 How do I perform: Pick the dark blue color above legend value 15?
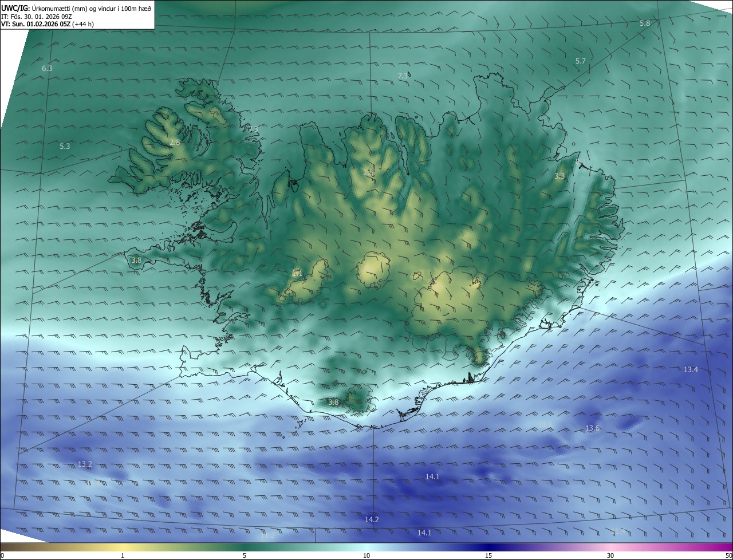click(488, 547)
